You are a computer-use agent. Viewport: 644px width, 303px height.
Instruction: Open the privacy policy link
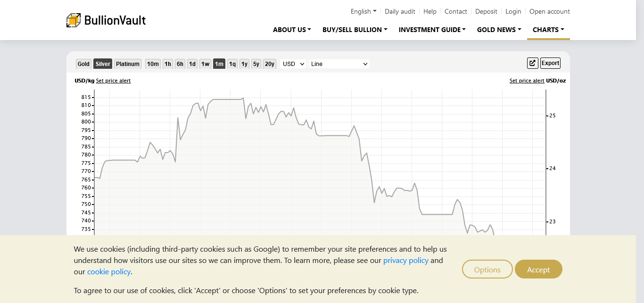point(405,260)
